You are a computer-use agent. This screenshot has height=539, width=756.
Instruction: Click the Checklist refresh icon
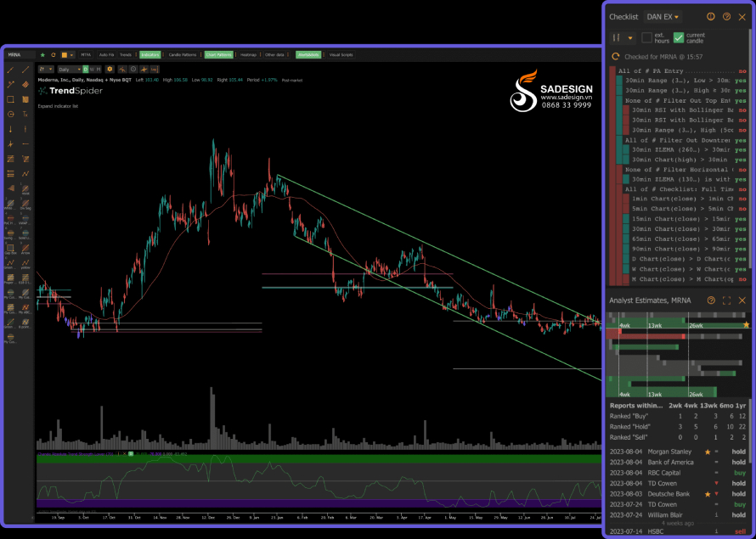click(615, 56)
